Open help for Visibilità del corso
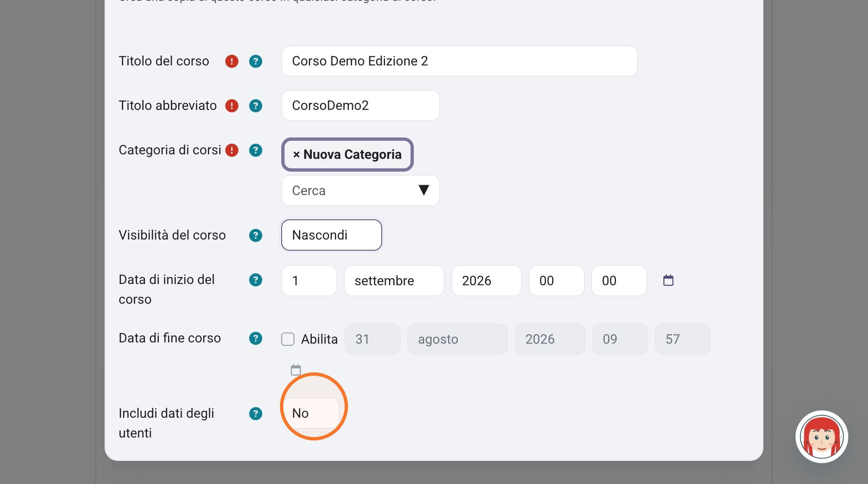The height and width of the screenshot is (484, 868). (x=256, y=235)
